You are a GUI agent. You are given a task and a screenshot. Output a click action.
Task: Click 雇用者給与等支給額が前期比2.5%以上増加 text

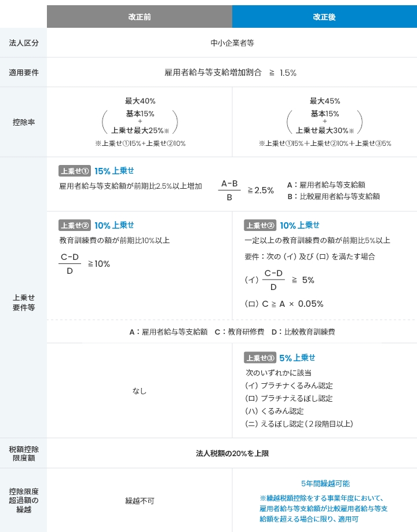tap(130, 186)
